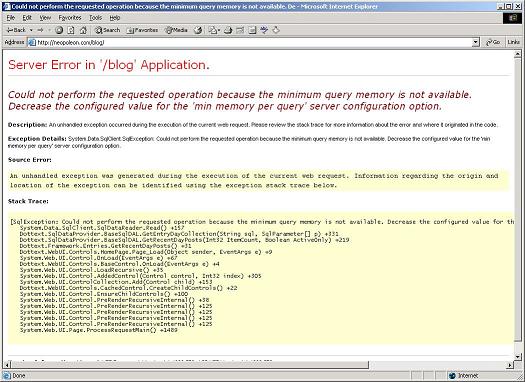Image resolution: width=525 pixels, height=382 pixels.
Task: Click the blue Messenger toolbar icon
Action: coord(264,30)
